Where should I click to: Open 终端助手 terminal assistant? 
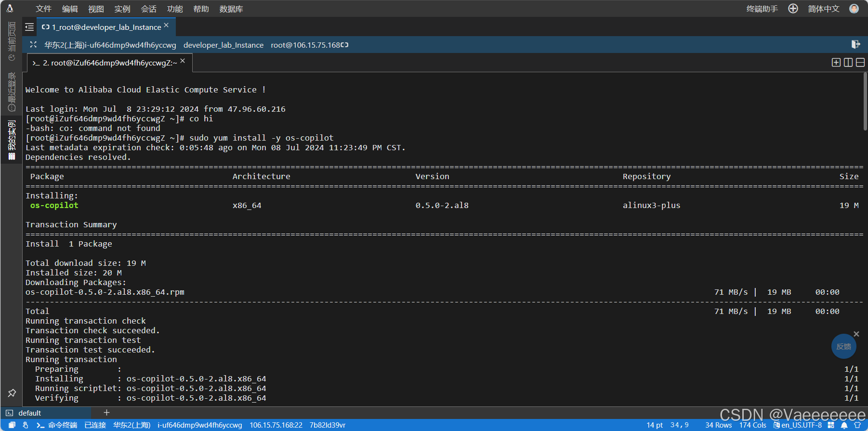(x=762, y=9)
